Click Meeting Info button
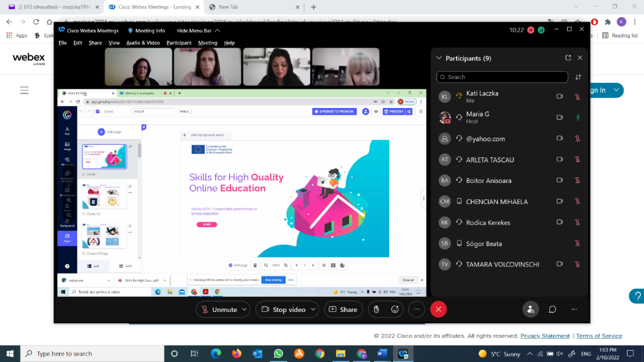The height and width of the screenshot is (362, 644). click(146, 30)
